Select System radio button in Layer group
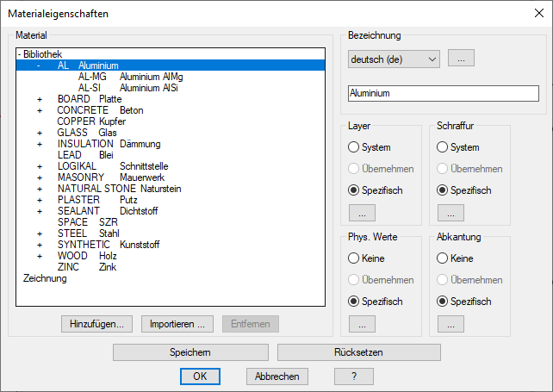This screenshot has height=392, width=553. click(x=354, y=147)
